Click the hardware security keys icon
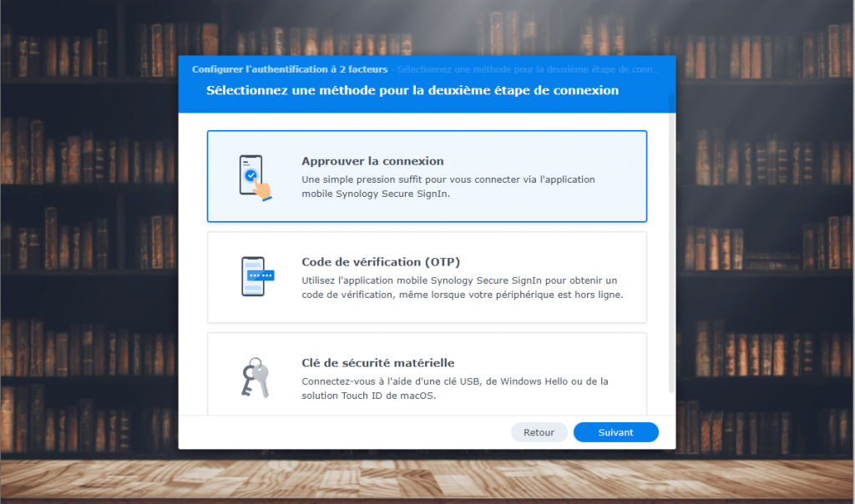The image size is (855, 504). click(x=255, y=377)
